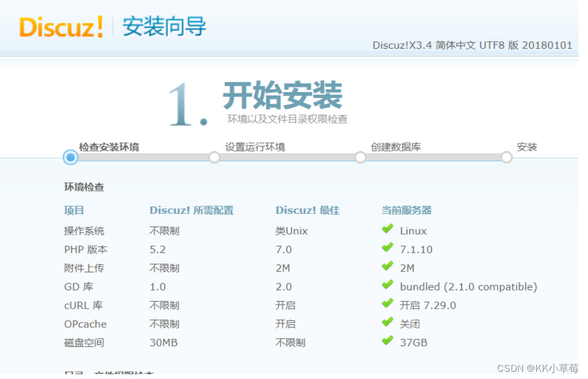The height and width of the screenshot is (379, 588).
Task: Click the 30MB required disk space
Action: (164, 343)
